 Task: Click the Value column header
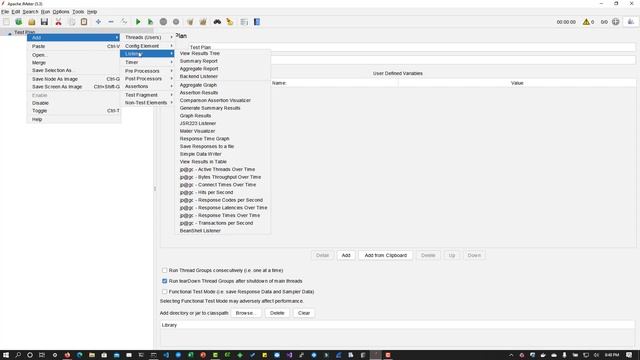(x=517, y=83)
